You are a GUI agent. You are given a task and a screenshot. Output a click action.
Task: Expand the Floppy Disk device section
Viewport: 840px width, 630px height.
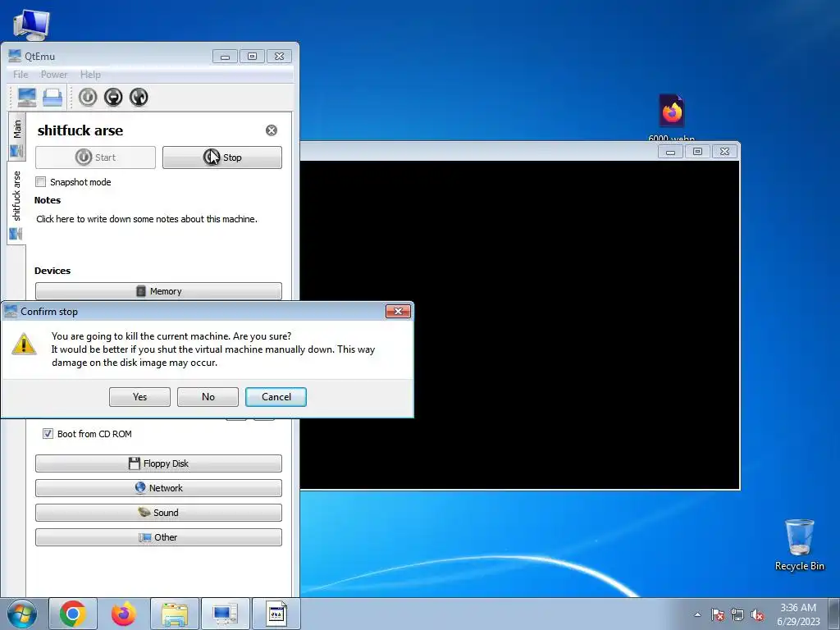158,463
